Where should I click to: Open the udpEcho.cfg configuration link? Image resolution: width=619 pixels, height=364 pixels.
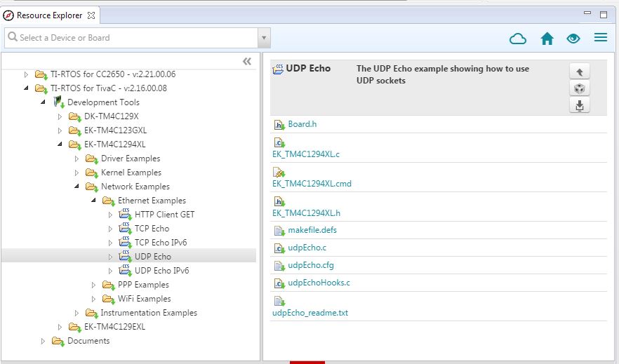311,265
